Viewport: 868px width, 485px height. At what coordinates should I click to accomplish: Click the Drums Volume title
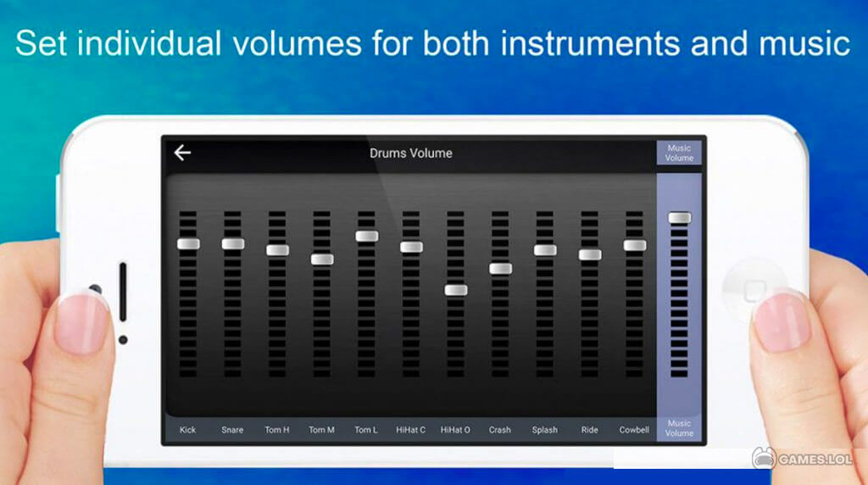[x=411, y=153]
